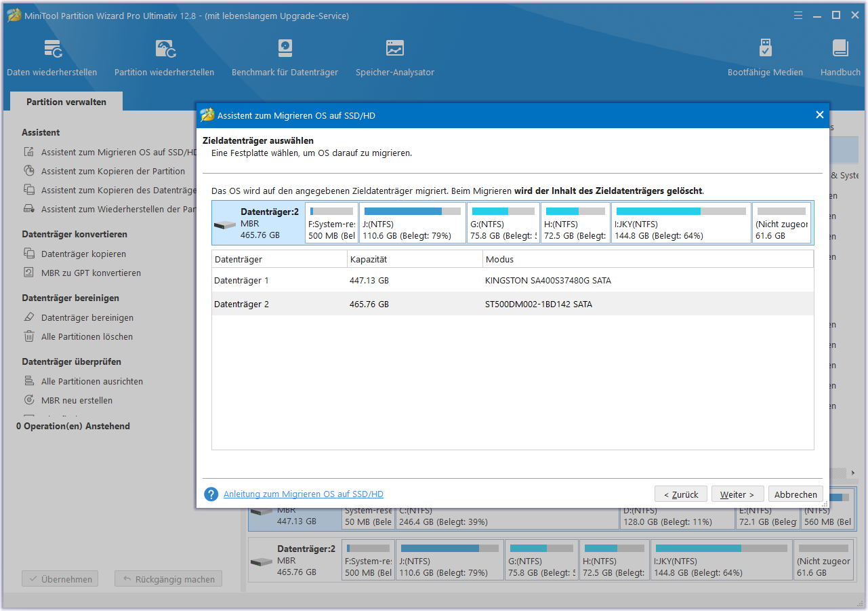The width and height of the screenshot is (868, 611).
Task: Click Datenträger:2 disk icon in main window
Action: pos(262,561)
